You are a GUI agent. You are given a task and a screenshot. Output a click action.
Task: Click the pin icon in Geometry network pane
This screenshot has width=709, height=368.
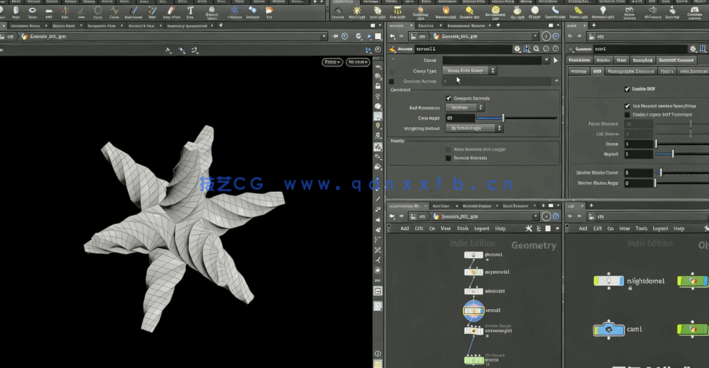click(x=546, y=217)
